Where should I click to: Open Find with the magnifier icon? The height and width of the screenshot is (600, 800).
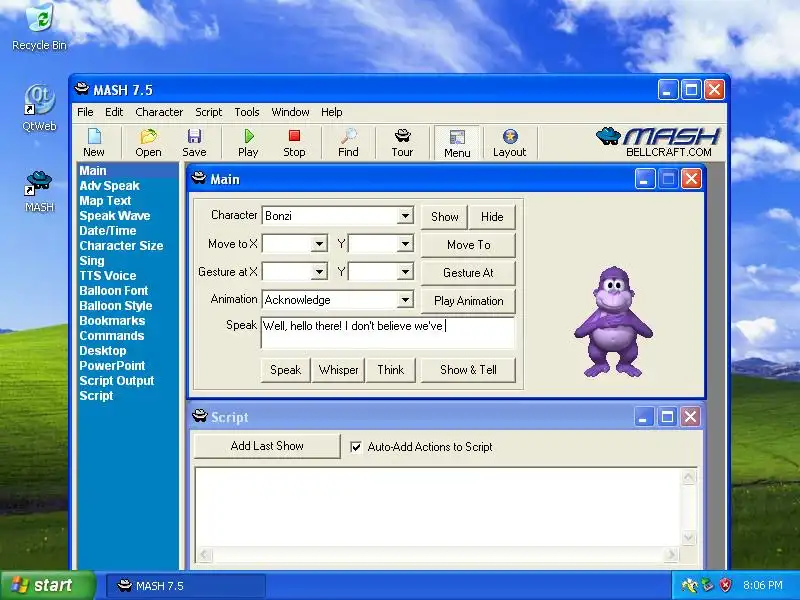(348, 142)
